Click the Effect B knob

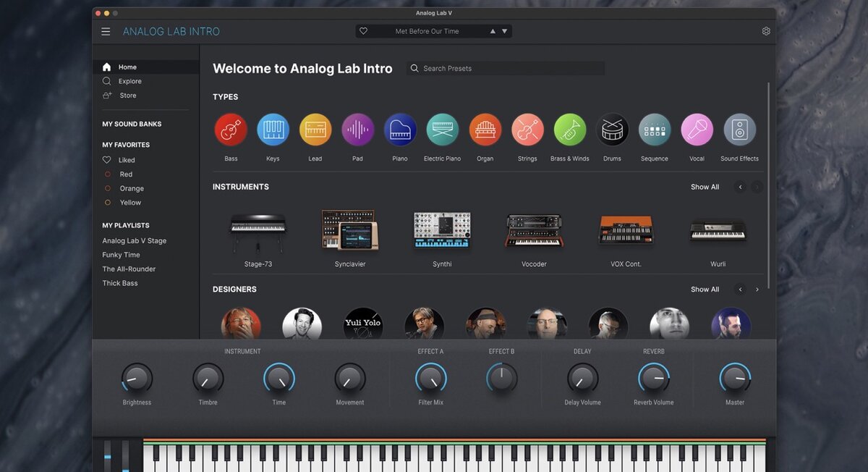pos(502,379)
